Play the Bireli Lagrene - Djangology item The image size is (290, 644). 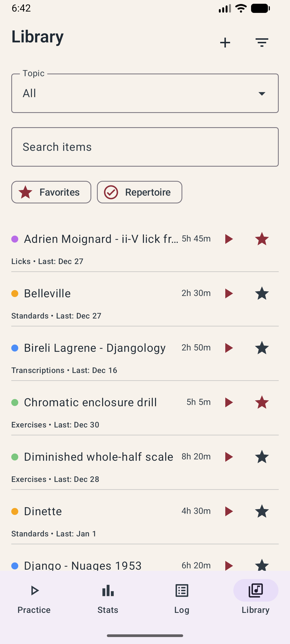229,348
